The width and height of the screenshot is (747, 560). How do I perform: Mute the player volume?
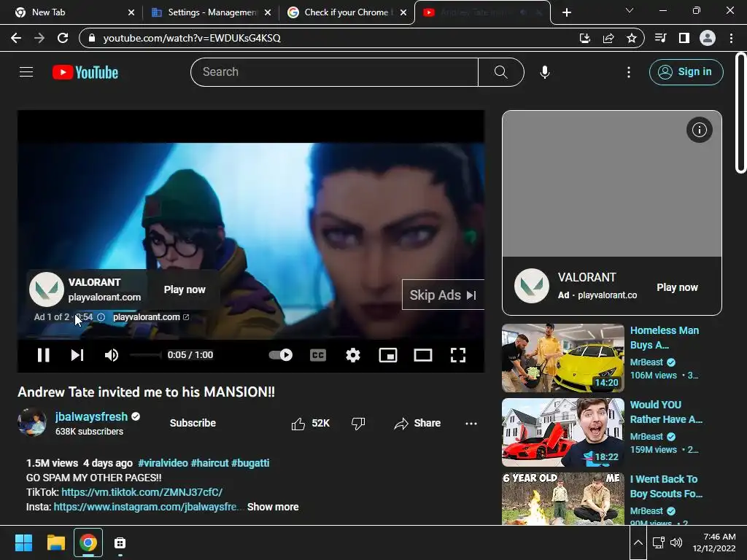(x=112, y=355)
